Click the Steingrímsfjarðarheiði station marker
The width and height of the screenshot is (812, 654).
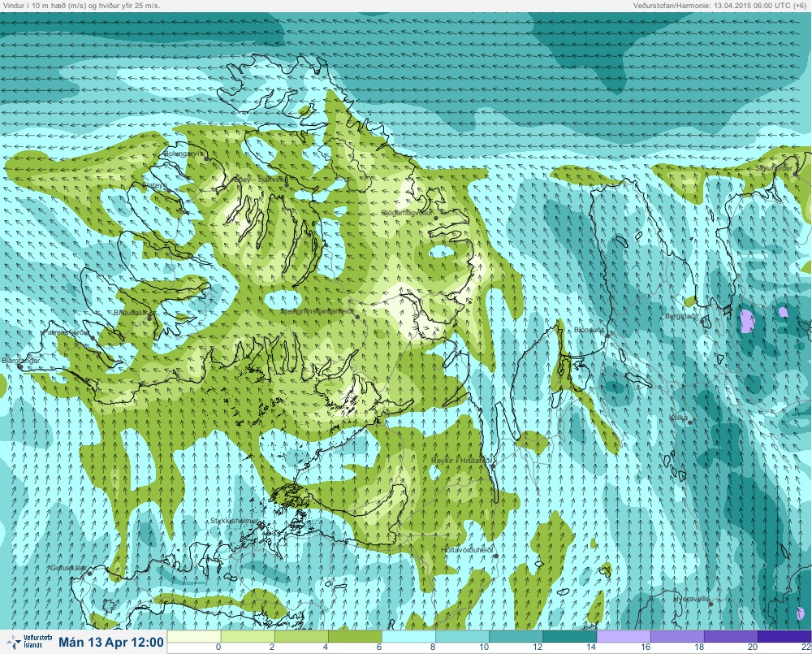(x=357, y=316)
